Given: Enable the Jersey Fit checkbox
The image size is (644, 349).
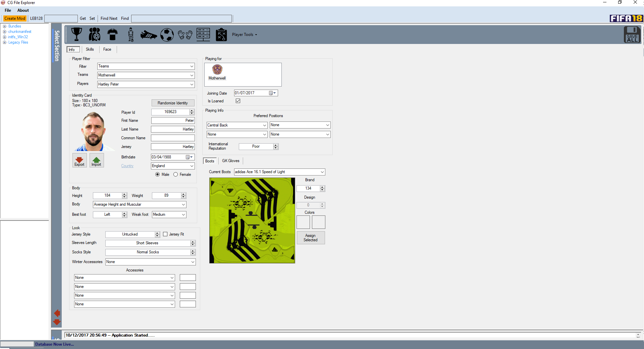Looking at the screenshot, I should click(165, 234).
